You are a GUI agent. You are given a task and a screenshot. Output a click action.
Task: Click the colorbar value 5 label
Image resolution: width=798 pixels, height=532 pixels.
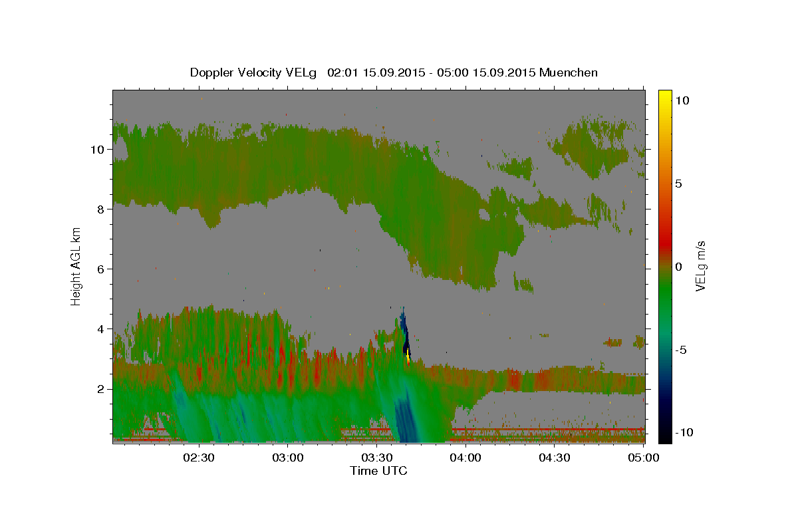679,184
